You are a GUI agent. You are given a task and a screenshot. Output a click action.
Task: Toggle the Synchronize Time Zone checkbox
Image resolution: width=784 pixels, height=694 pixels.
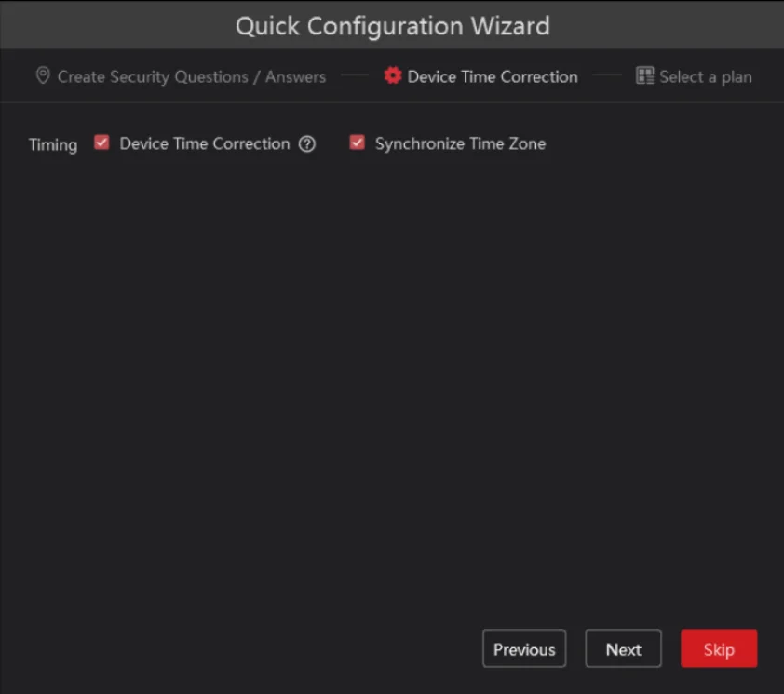tap(357, 143)
